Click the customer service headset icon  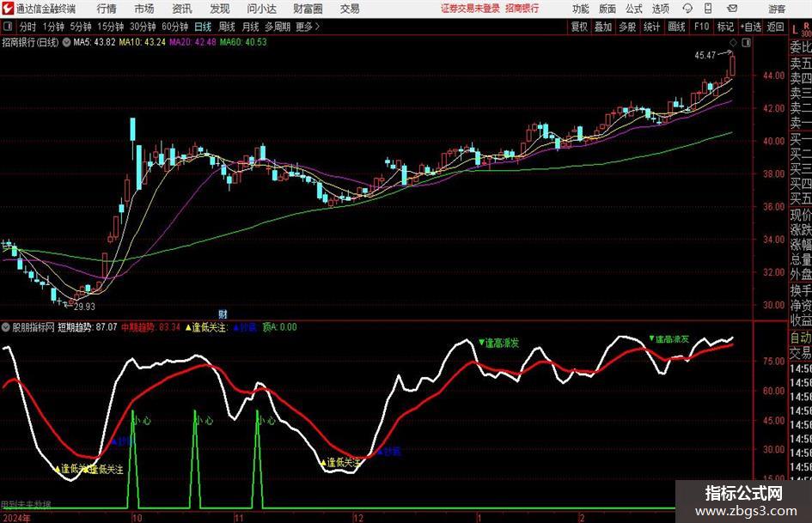pos(687,9)
